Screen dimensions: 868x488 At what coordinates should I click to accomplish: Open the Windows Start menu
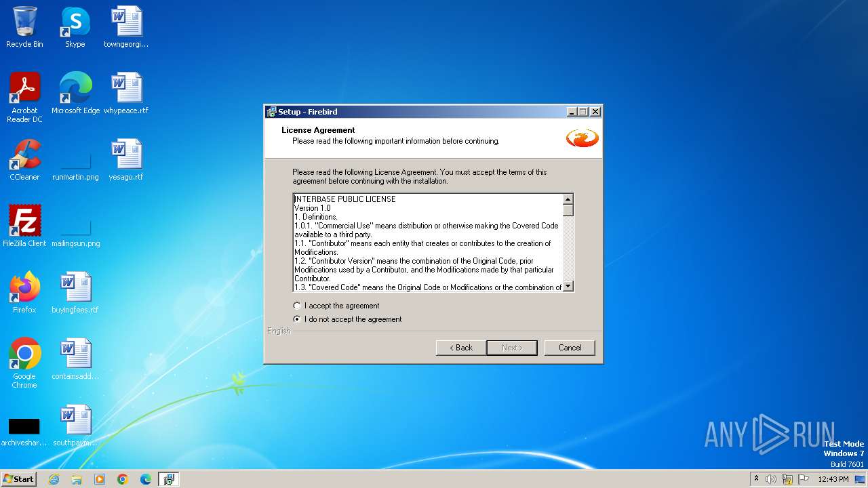(18, 479)
